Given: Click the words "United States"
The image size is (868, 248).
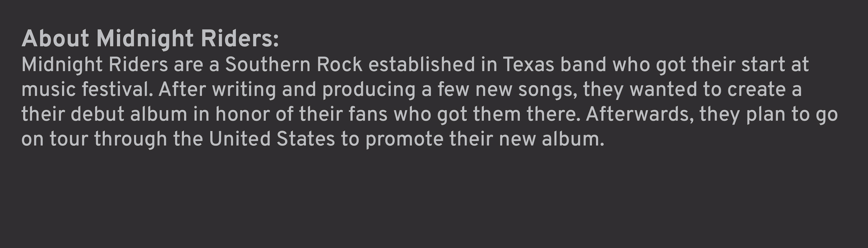Looking at the screenshot, I should (272, 139).
